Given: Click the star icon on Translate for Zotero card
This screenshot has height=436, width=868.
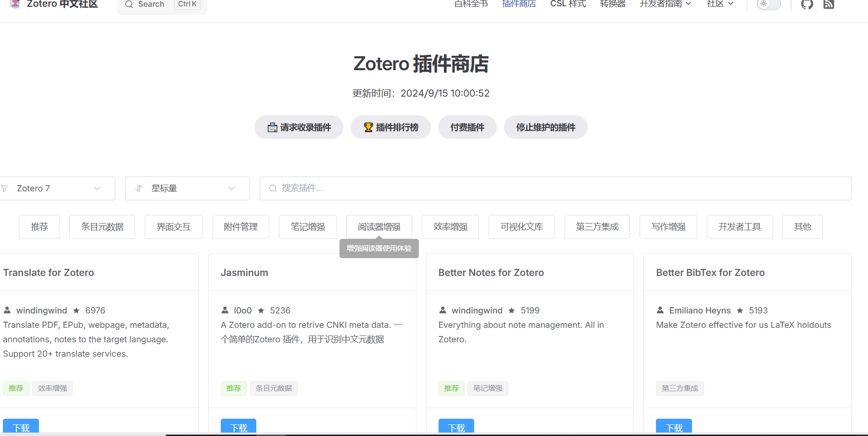Looking at the screenshot, I should coord(76,311).
